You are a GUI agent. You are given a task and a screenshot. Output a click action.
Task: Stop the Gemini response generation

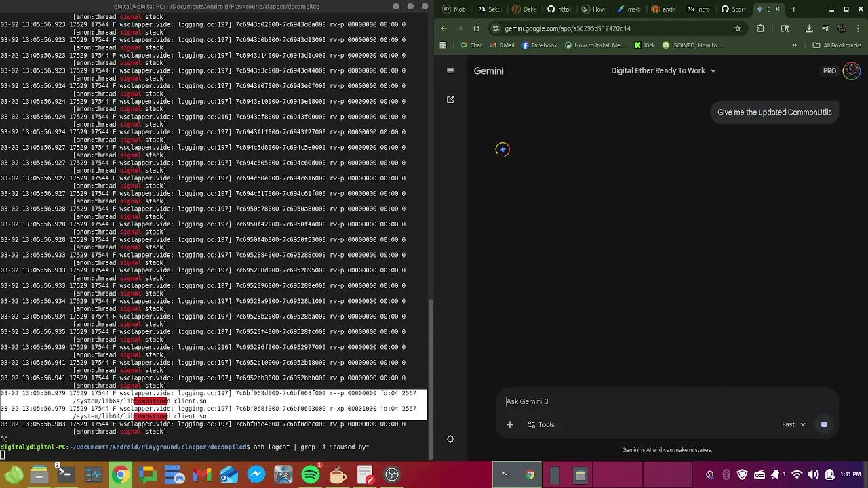pyautogui.click(x=824, y=424)
